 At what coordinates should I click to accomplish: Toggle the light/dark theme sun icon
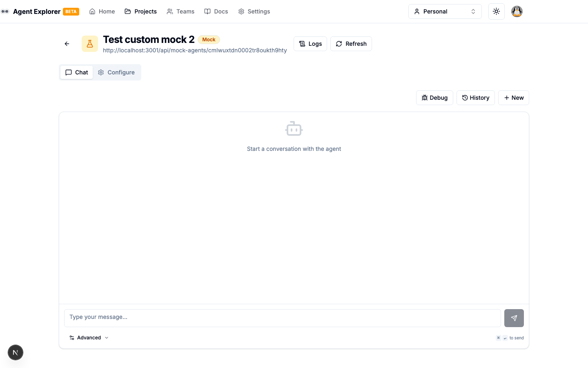496,11
